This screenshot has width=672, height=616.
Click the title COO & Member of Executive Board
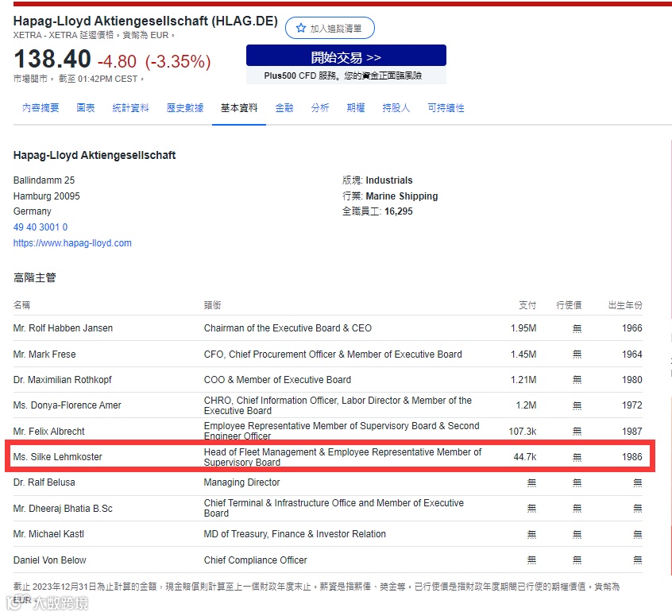click(277, 380)
